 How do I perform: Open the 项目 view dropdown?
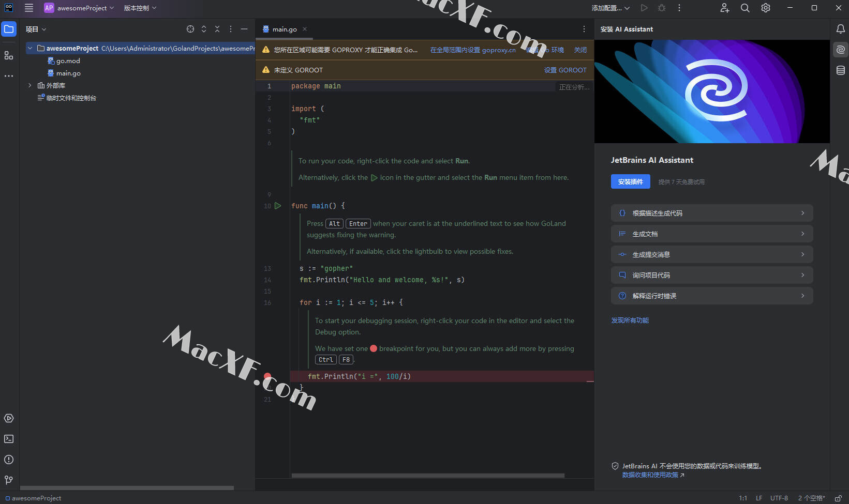point(36,29)
